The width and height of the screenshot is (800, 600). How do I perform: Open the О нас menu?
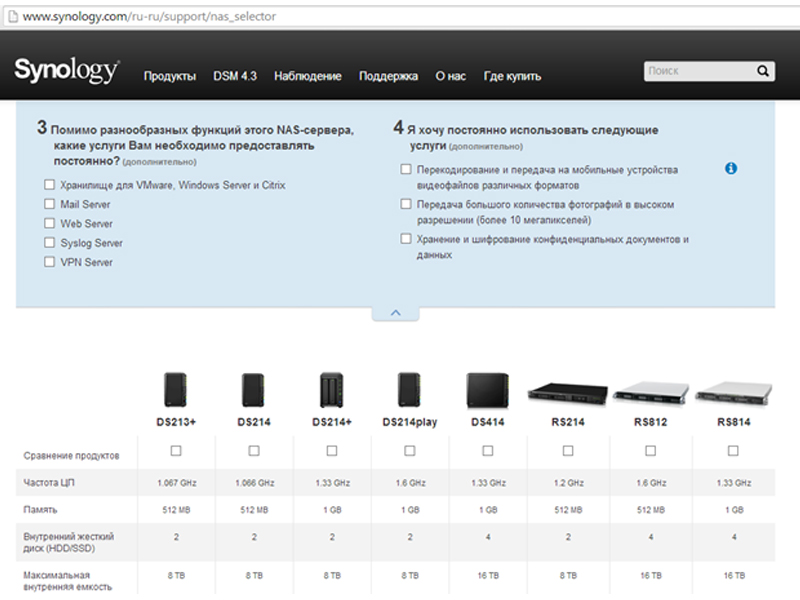click(451, 76)
